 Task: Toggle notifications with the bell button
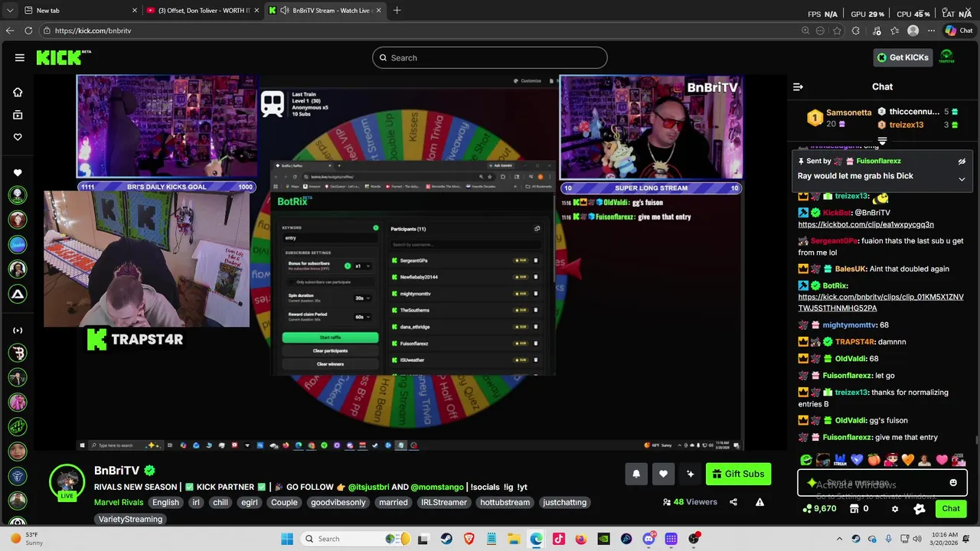tap(636, 474)
